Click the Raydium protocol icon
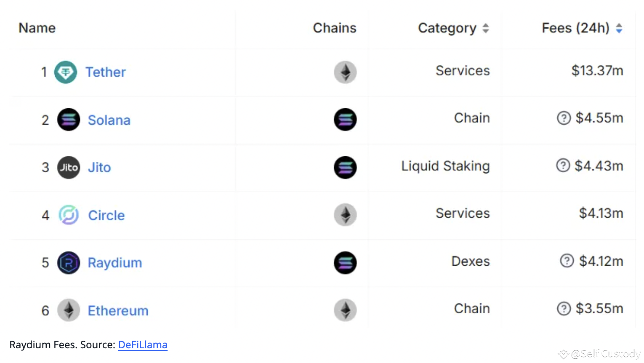The height and width of the screenshot is (363, 644). (x=69, y=263)
